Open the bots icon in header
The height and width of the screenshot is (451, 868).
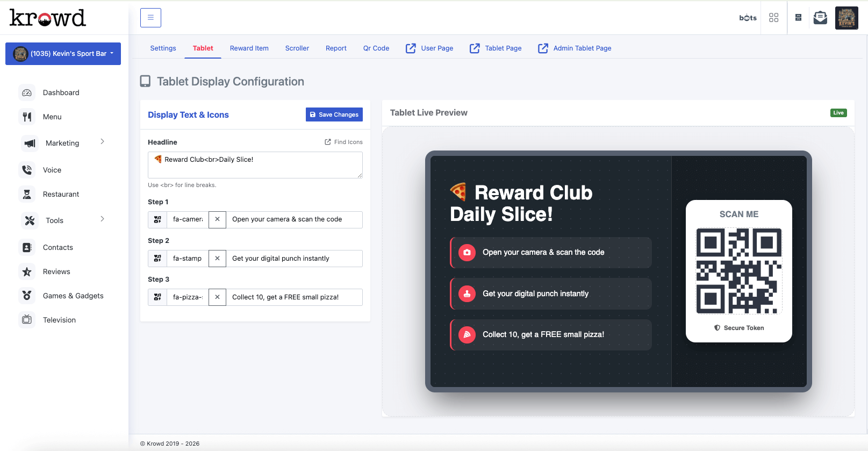(x=748, y=18)
